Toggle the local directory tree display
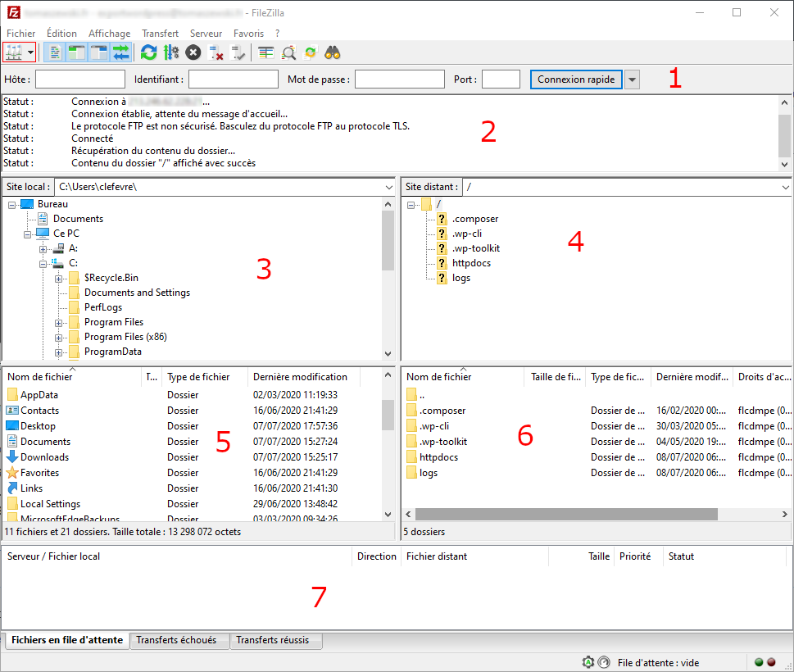Image resolution: width=794 pixels, height=672 pixels. coord(76,52)
